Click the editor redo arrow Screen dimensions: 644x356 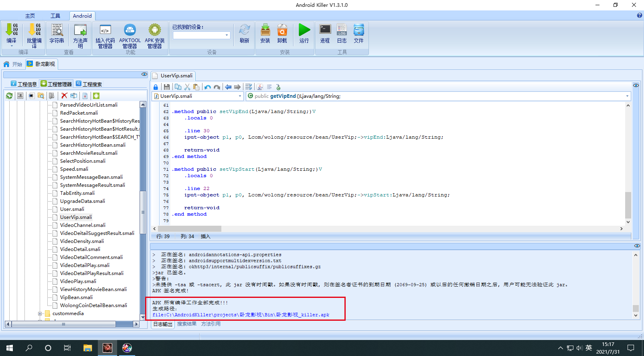coord(217,87)
